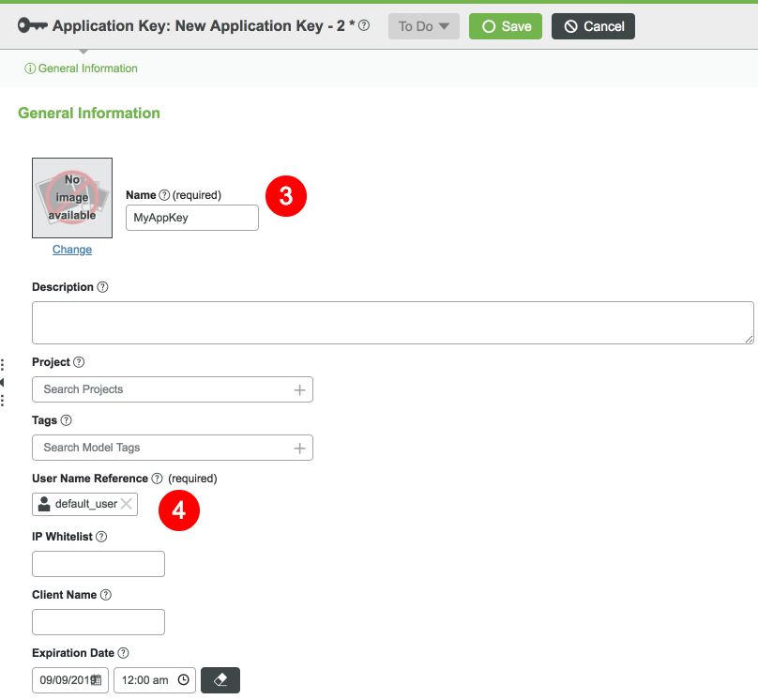Viewport: 758px width, 700px height.
Task: Save the application key
Action: [506, 26]
